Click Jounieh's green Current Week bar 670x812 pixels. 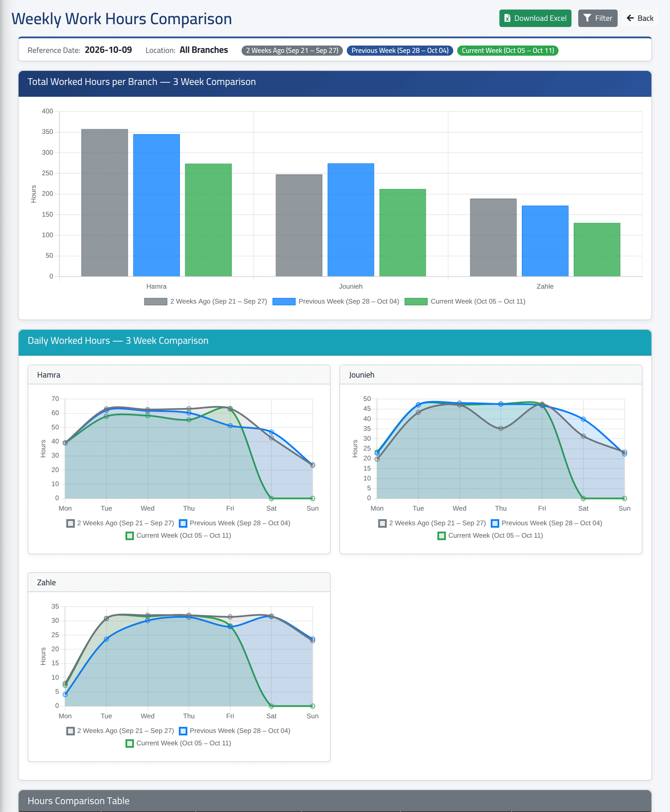402,233
